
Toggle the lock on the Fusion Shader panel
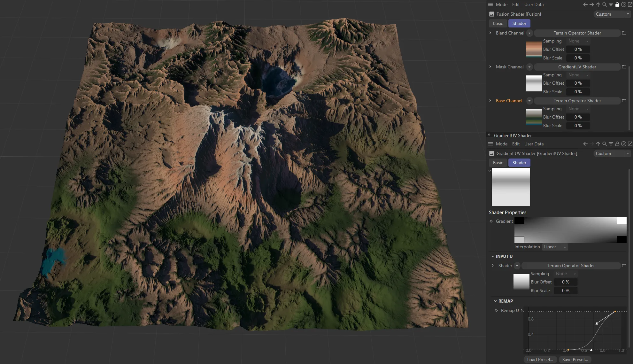(x=617, y=4)
